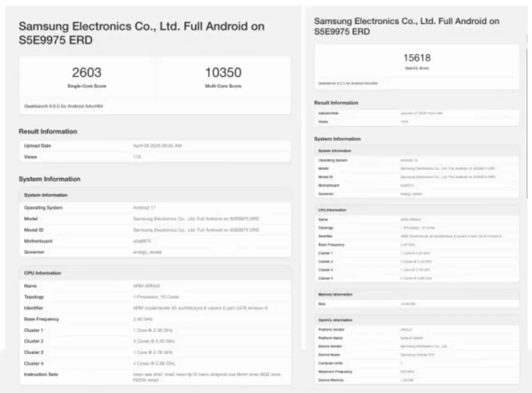Screen dimensions: 532x393
Task: Click the Cluster 4 row on left page
Action: (x=155, y=363)
